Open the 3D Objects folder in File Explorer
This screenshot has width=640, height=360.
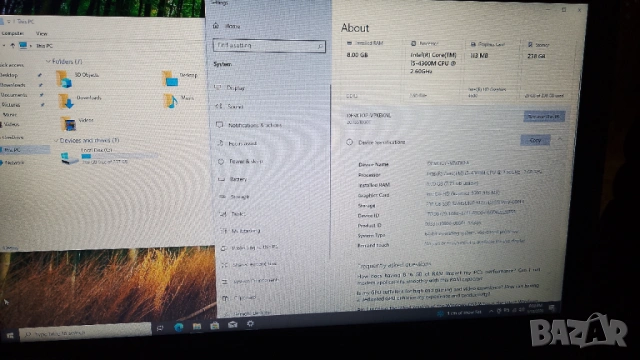click(x=64, y=78)
